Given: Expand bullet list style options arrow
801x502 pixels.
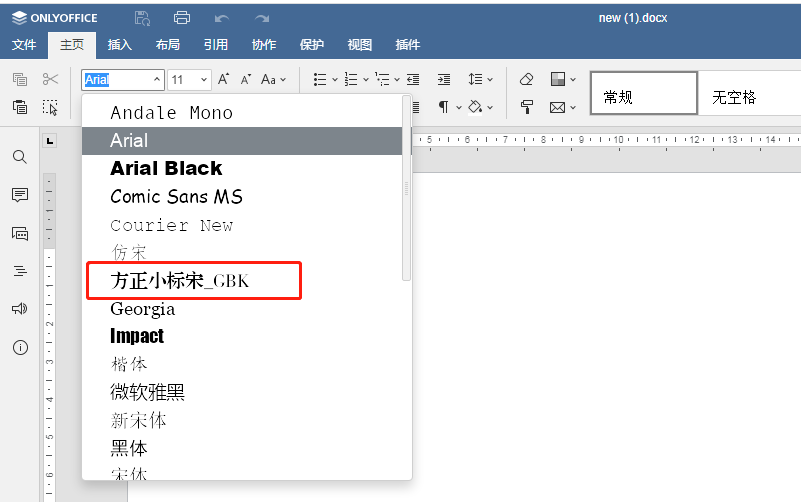Looking at the screenshot, I should click(335, 80).
